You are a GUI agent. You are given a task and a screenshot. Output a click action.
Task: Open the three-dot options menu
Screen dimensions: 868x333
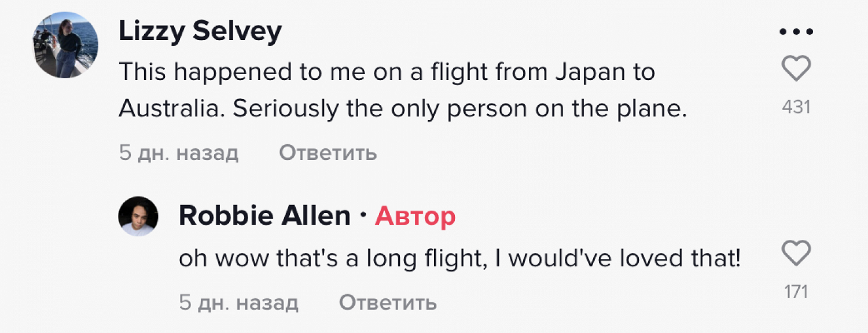[796, 32]
